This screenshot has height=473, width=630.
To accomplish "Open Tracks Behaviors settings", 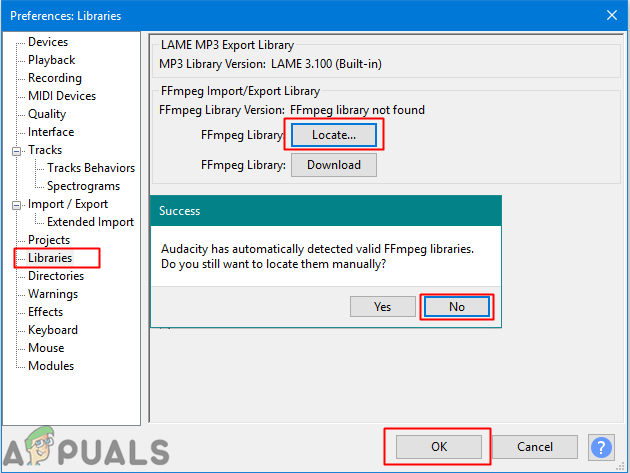I will 91,168.
